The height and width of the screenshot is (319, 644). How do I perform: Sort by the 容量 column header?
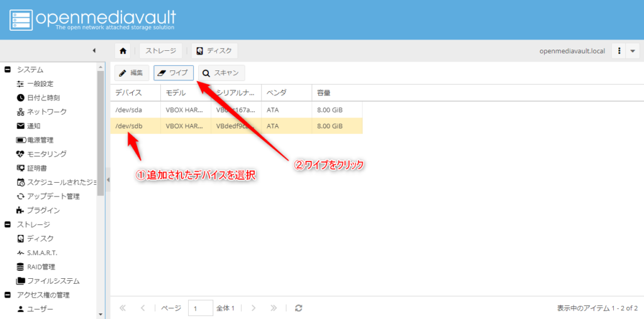336,93
